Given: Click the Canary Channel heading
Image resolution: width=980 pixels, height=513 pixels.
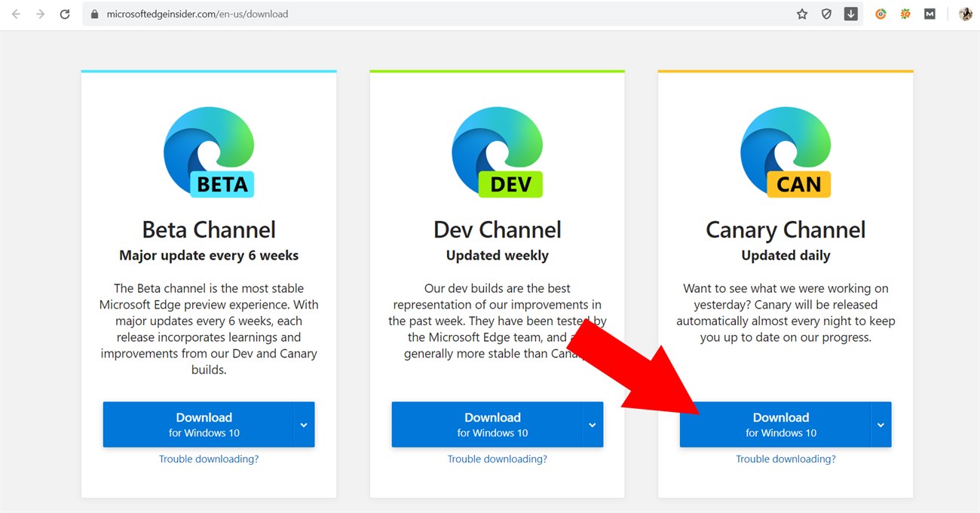Looking at the screenshot, I should [x=786, y=229].
